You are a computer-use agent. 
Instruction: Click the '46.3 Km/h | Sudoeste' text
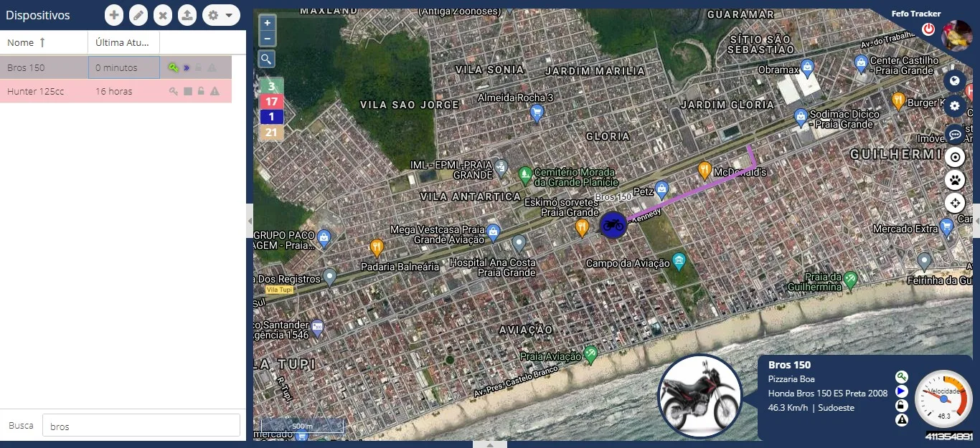point(811,408)
